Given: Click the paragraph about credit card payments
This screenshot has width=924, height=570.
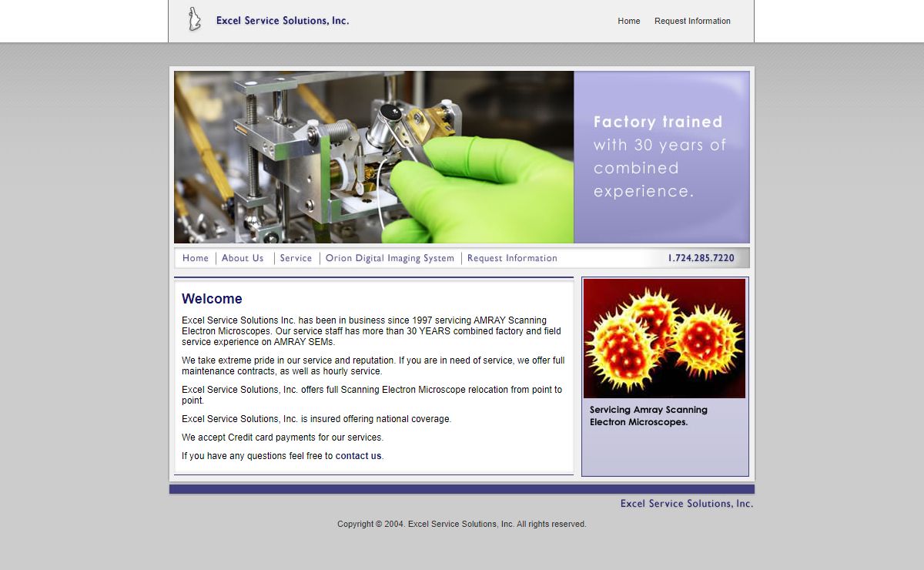Looking at the screenshot, I should tap(283, 438).
